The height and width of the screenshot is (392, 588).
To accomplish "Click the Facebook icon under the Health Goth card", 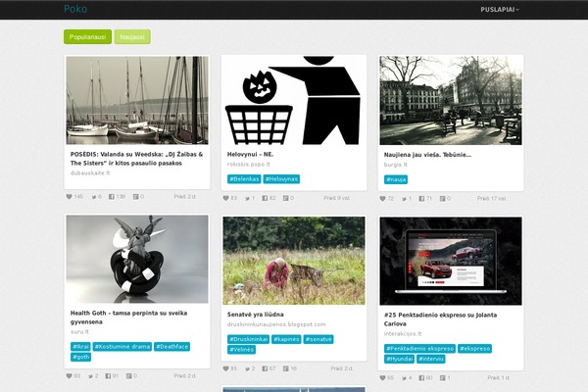I will (108, 376).
